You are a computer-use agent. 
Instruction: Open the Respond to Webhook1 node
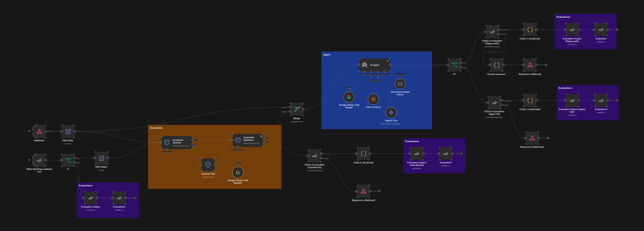pyautogui.click(x=363, y=191)
